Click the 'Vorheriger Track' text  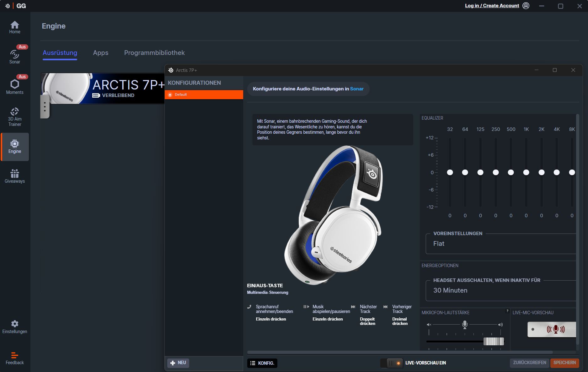tap(402, 309)
